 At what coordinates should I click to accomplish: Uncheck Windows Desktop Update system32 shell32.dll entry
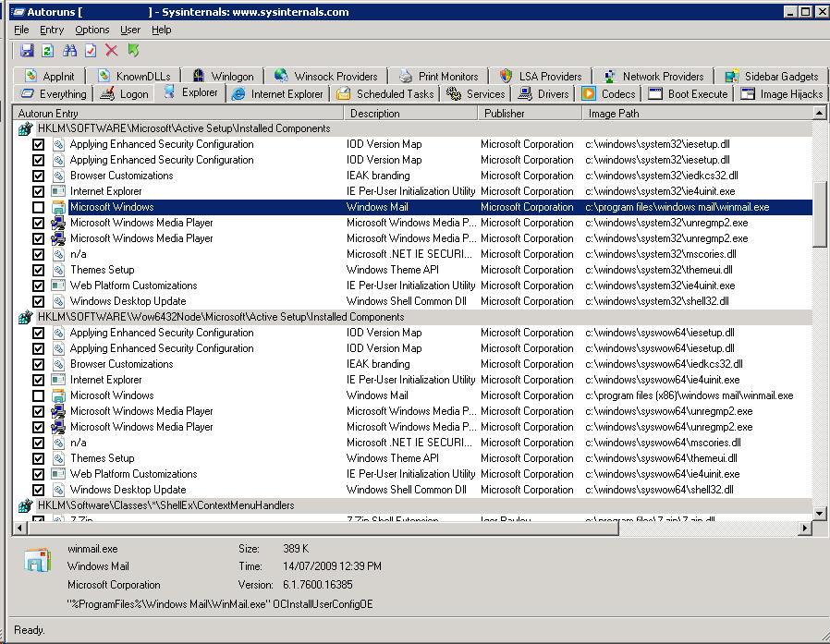click(x=38, y=301)
